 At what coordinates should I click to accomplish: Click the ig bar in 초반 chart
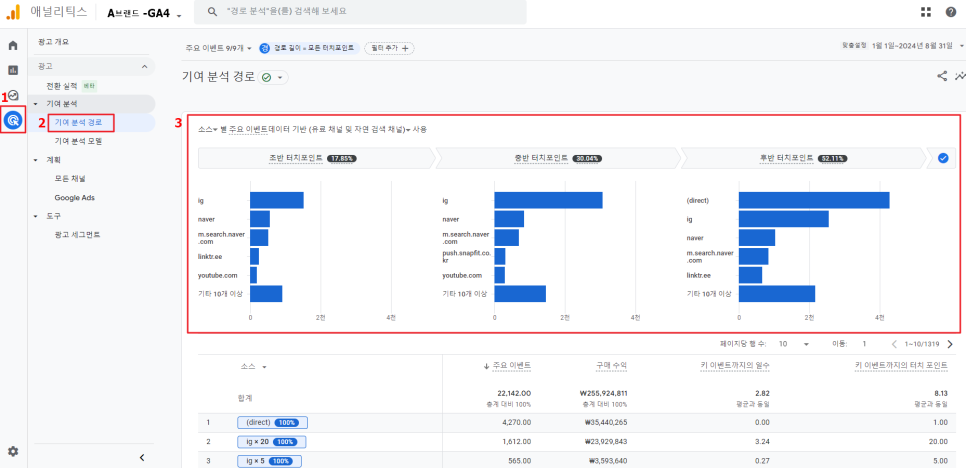[x=277, y=200]
